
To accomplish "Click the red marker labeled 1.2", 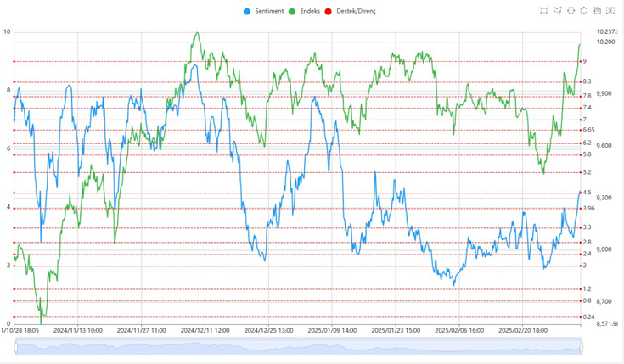I will 580,288.
